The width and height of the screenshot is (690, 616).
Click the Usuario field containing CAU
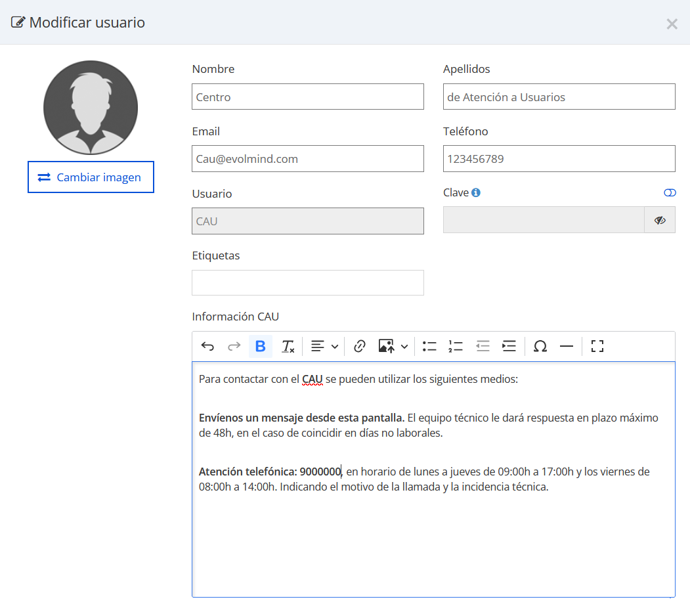click(x=308, y=221)
